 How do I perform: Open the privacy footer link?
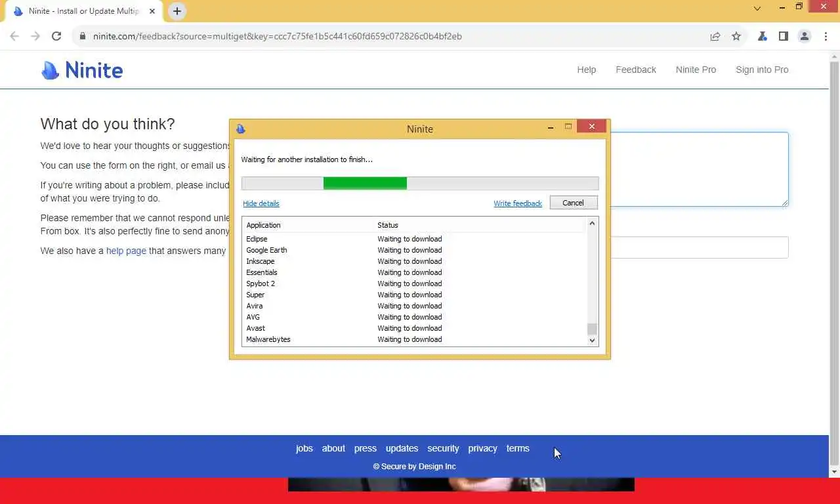click(x=482, y=448)
